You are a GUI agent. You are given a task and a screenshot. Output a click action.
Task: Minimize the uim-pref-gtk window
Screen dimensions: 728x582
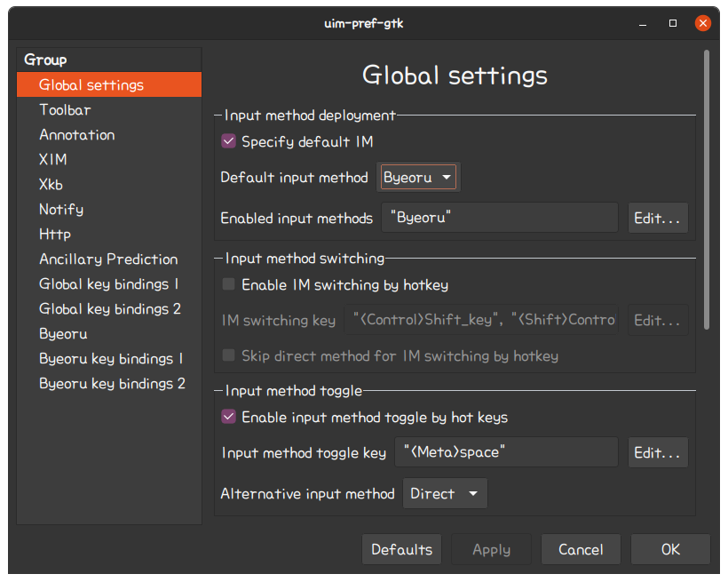643,23
